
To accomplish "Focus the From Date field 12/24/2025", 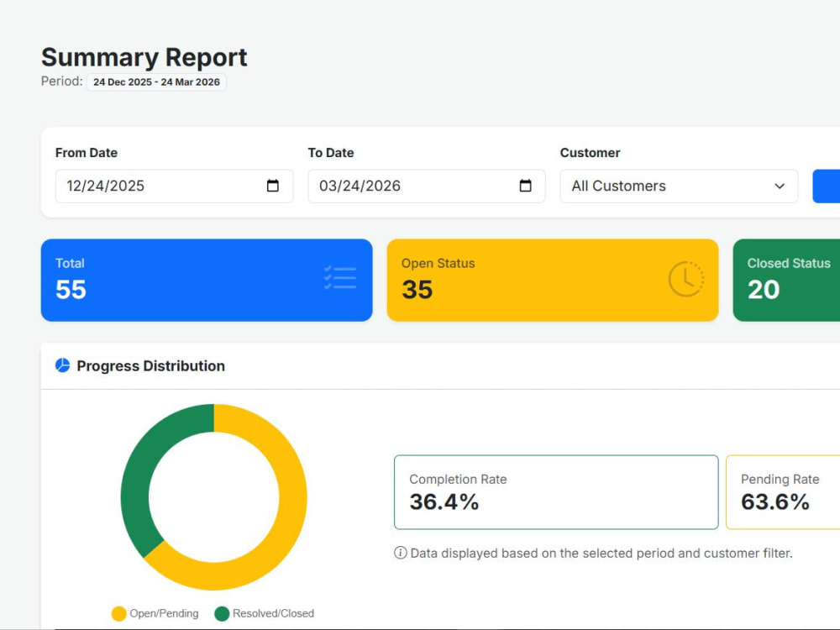I will coord(174,186).
